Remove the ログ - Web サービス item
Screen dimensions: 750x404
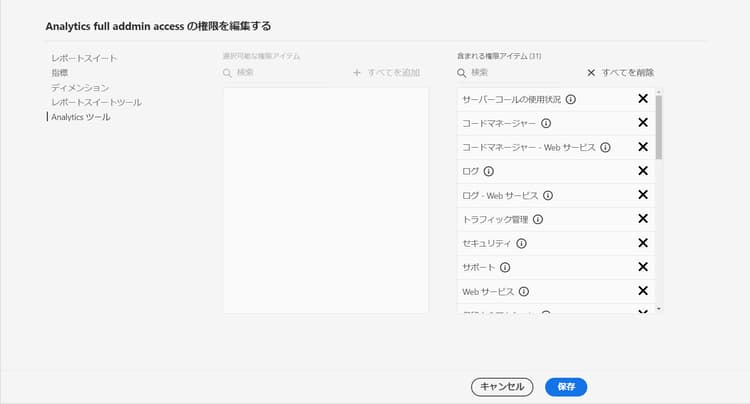643,195
